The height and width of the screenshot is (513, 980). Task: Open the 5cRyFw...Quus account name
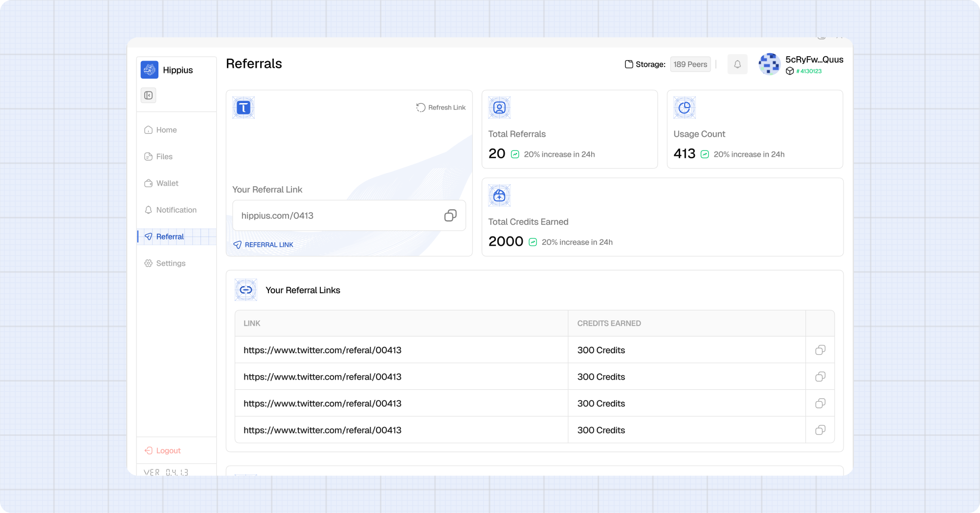814,60
